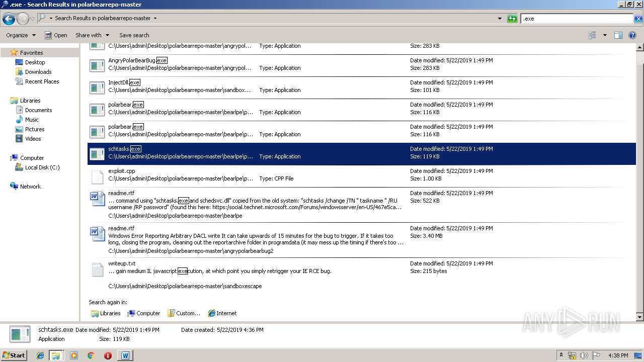Open Desktop in Favorites
Viewport: 644px width, 362px height.
35,62
